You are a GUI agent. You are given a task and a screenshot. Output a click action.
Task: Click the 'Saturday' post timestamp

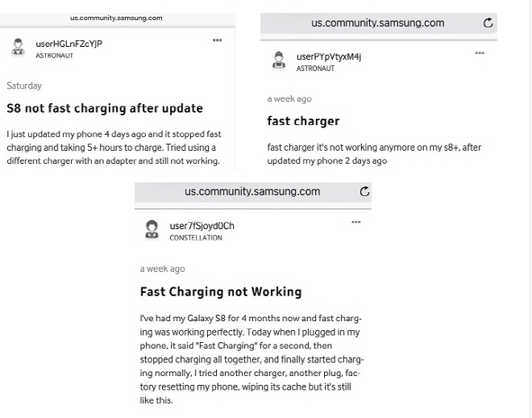24,86
